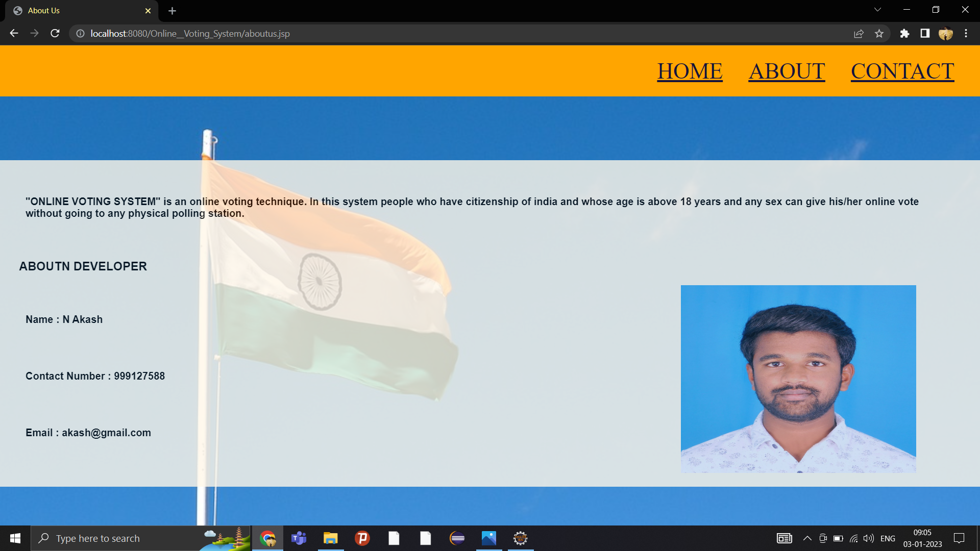Expand hidden icons in the system tray

(808, 538)
